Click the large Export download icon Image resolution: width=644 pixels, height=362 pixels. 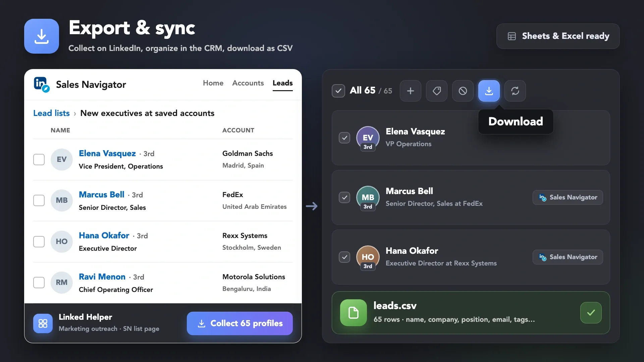(x=42, y=36)
